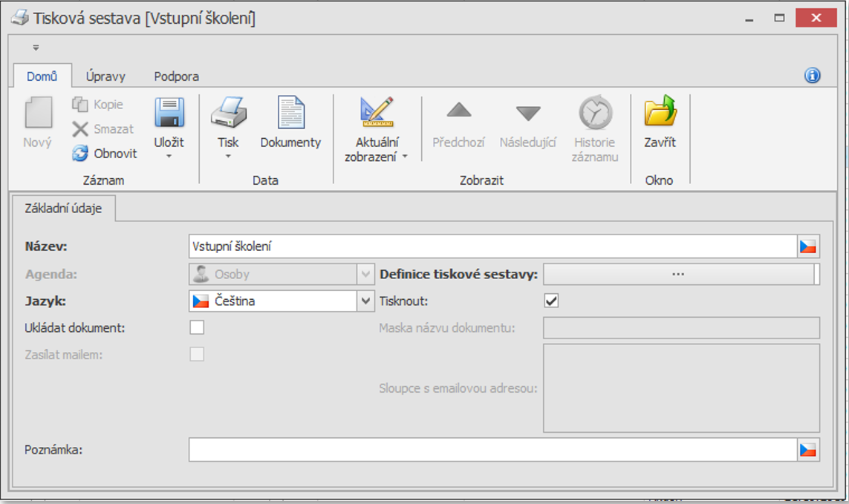Expand the Tisk dropdown arrow
The width and height of the screenshot is (849, 504).
point(228,156)
